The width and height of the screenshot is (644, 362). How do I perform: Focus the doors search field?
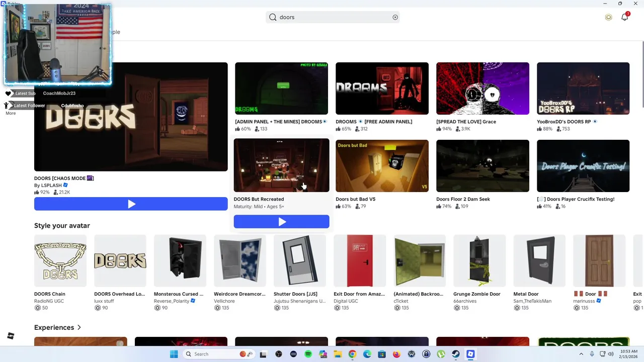332,17
